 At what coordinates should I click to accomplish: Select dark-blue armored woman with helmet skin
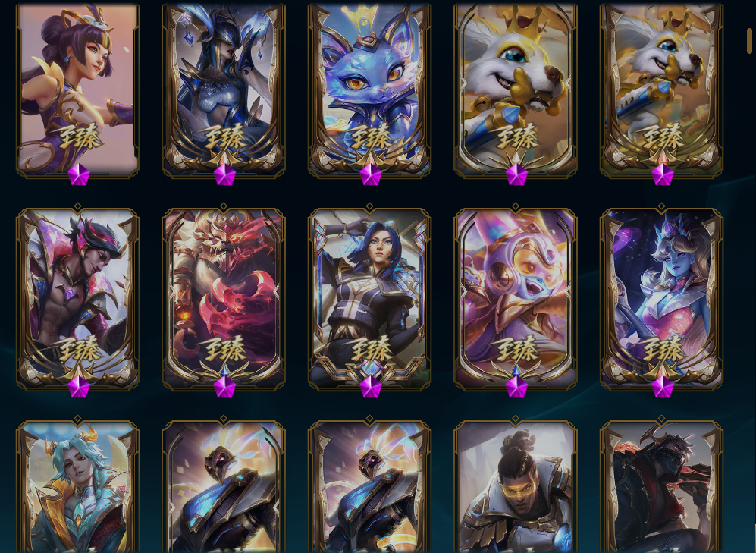click(224, 90)
